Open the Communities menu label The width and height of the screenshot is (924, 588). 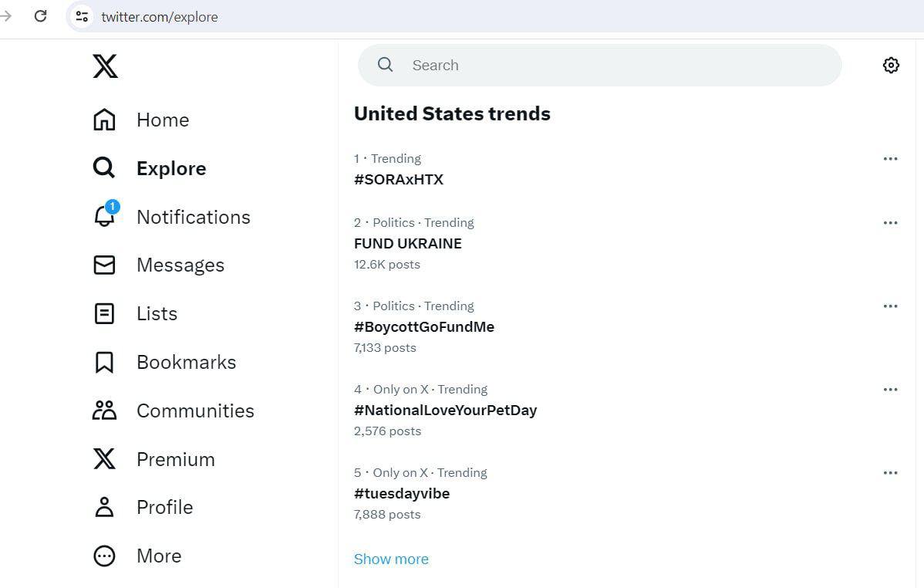(x=195, y=411)
